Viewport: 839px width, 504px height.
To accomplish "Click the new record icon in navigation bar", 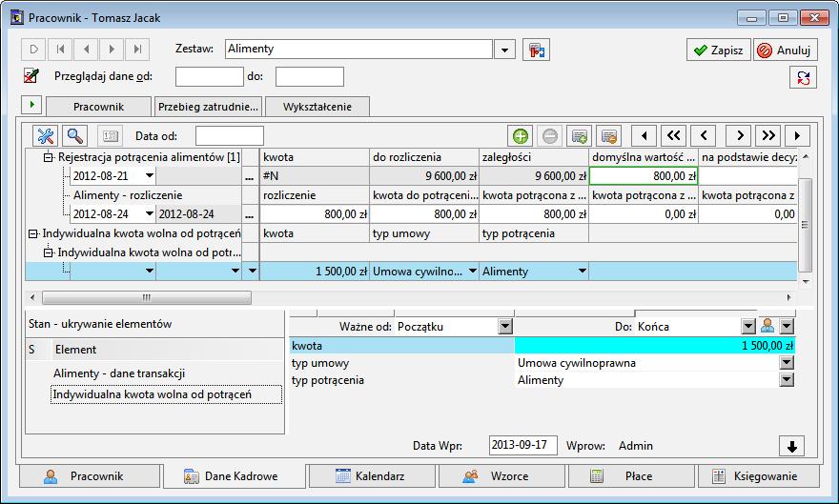I will (33, 50).
